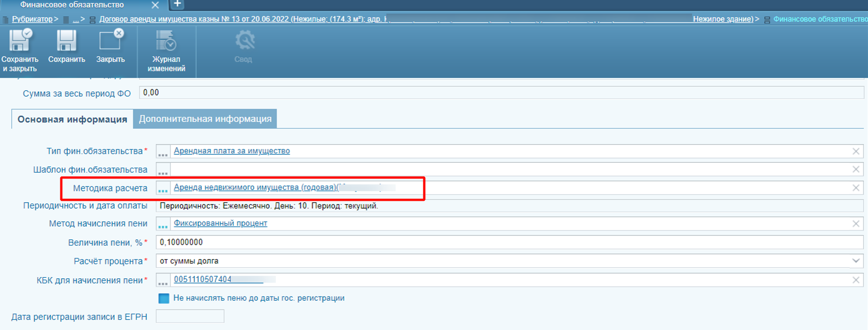This screenshot has width=868, height=330.
Task: Clear the КБК для начисления пени value
Action: point(856,280)
